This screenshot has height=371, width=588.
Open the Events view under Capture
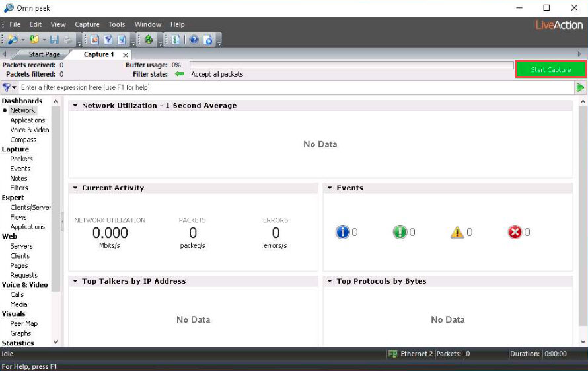point(20,169)
